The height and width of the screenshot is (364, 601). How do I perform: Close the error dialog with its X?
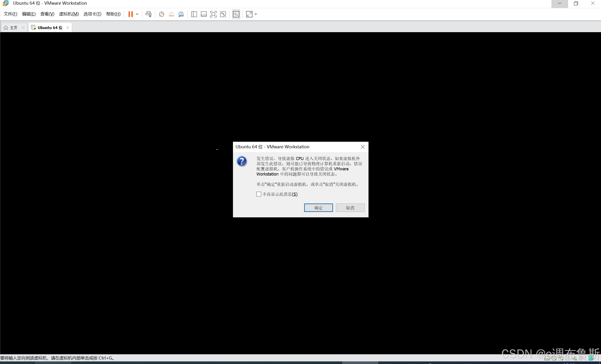(x=362, y=147)
